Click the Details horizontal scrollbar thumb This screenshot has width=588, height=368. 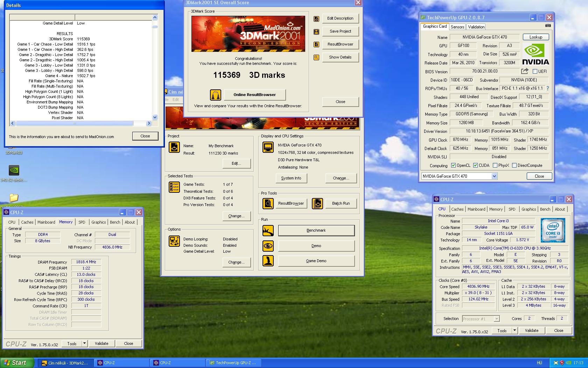coord(75,123)
